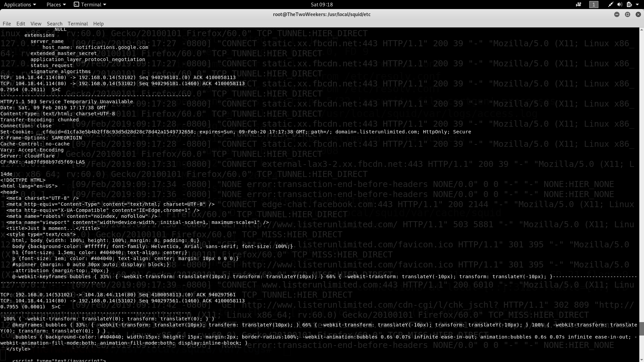Click the workspace 1 switcher indicator
644x362 pixels.
(x=594, y=4)
